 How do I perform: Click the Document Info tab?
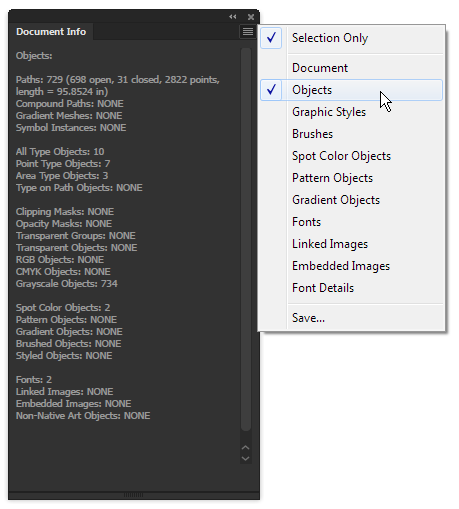pos(51,32)
